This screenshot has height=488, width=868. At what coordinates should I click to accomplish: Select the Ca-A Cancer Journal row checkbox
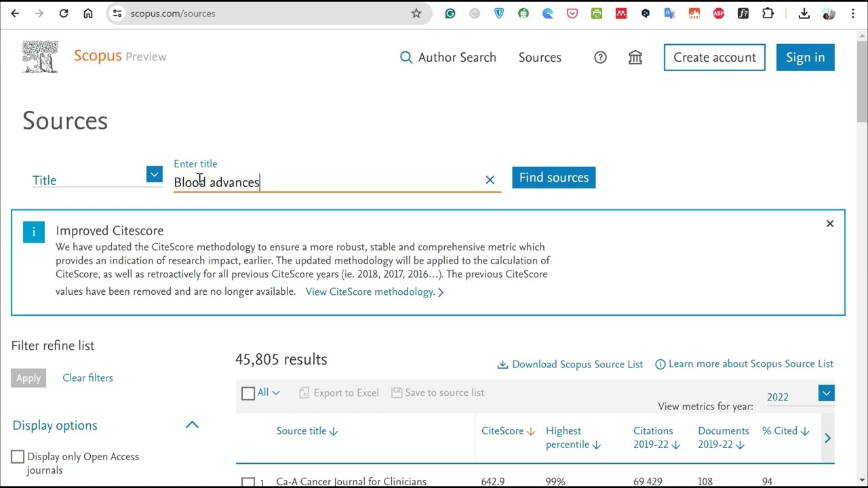tap(248, 483)
